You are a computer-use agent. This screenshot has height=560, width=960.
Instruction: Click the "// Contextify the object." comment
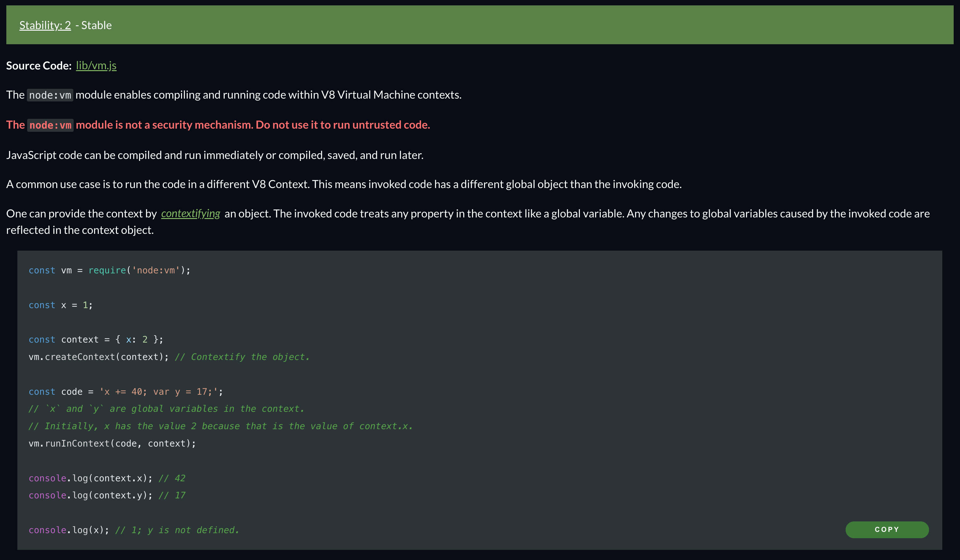pos(242,357)
